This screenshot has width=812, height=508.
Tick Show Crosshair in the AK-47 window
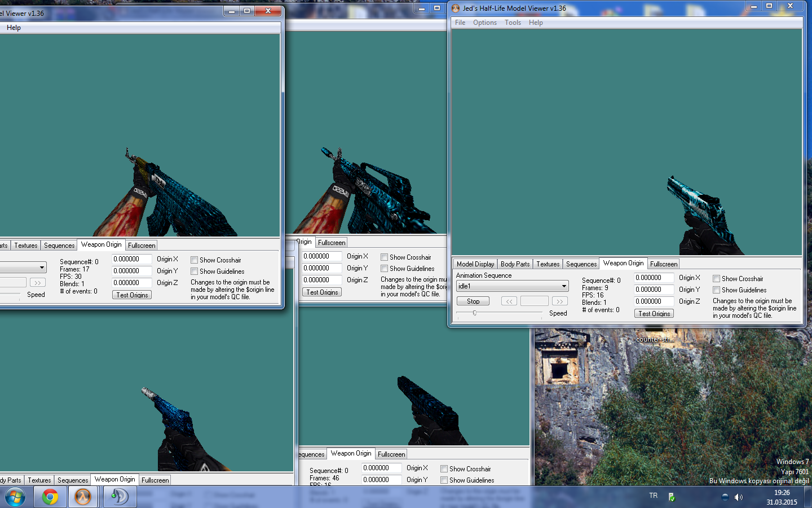[x=194, y=260]
